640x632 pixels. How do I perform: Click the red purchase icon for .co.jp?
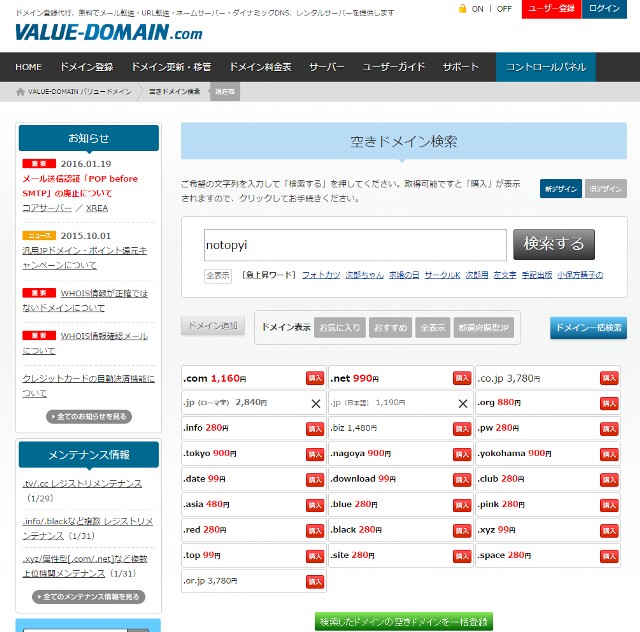(x=609, y=378)
